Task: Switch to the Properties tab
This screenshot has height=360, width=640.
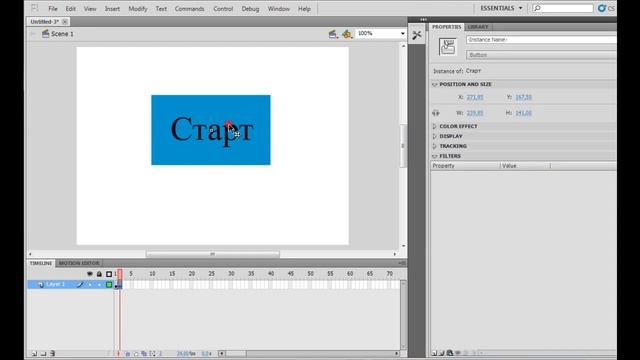Action: point(446,27)
